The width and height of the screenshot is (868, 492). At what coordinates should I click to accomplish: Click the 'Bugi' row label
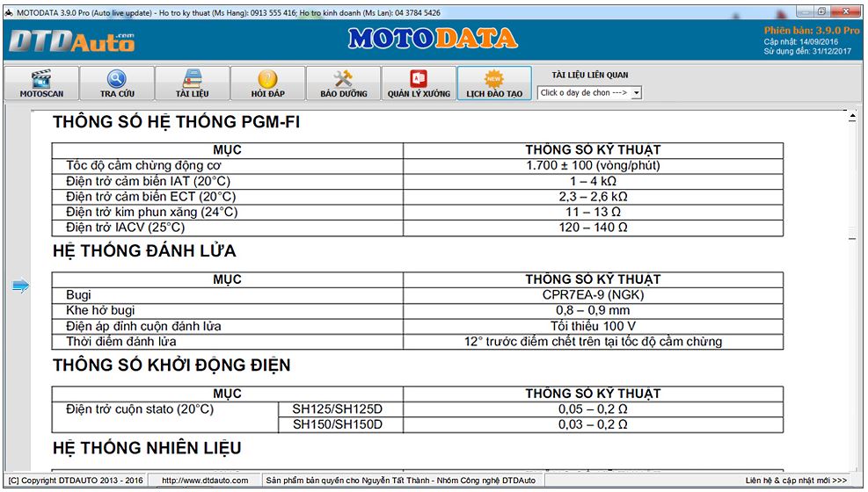78,294
